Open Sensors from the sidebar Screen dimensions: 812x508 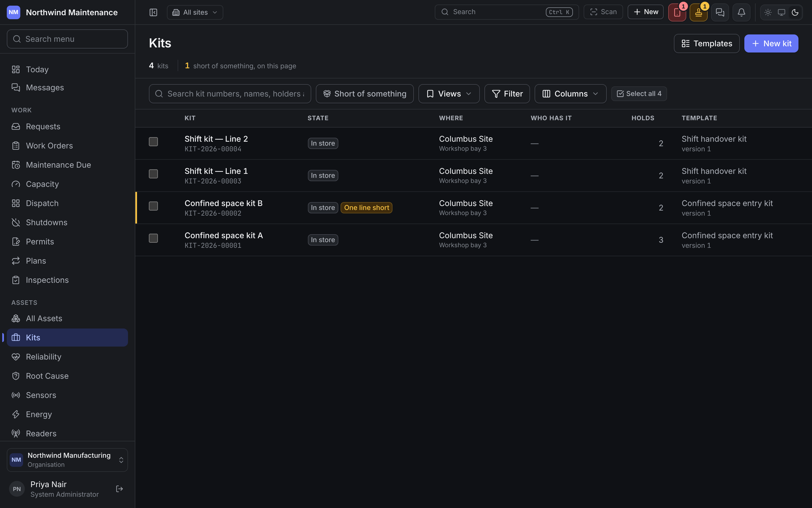click(67, 395)
